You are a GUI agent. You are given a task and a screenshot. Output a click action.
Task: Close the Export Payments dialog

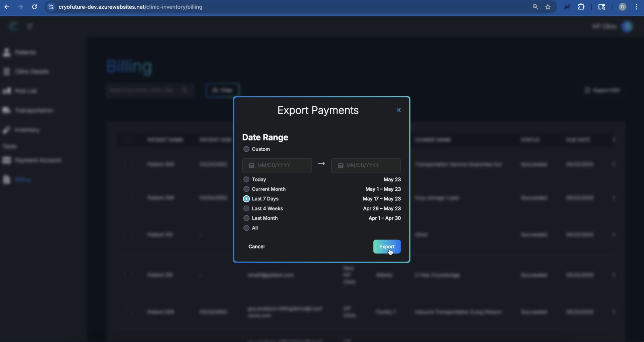[x=399, y=110]
